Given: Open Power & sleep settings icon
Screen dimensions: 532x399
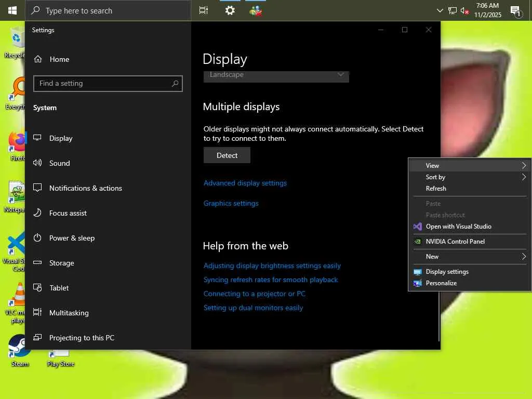Looking at the screenshot, I should 37,237.
